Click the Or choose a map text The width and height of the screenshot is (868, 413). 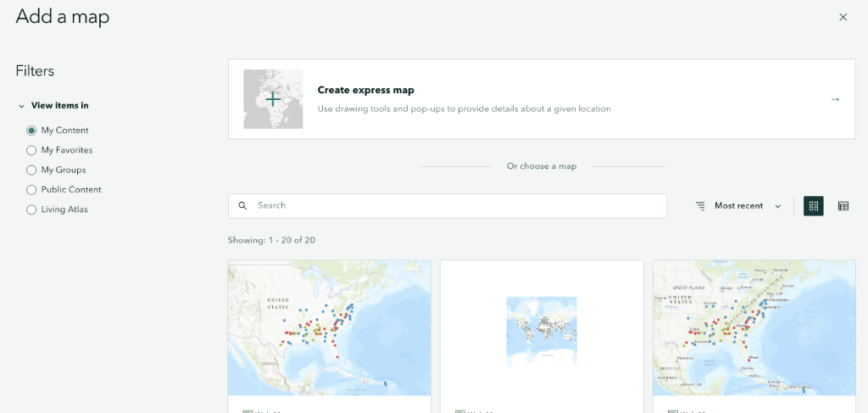point(542,166)
